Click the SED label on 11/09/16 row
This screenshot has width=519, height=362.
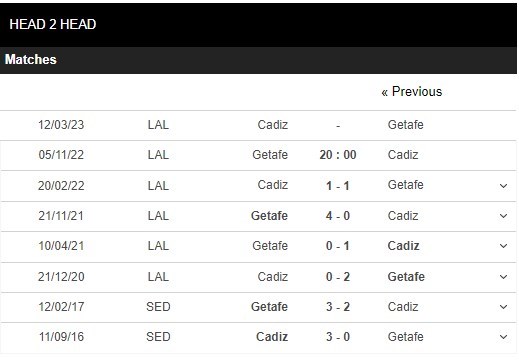pyautogui.click(x=158, y=337)
